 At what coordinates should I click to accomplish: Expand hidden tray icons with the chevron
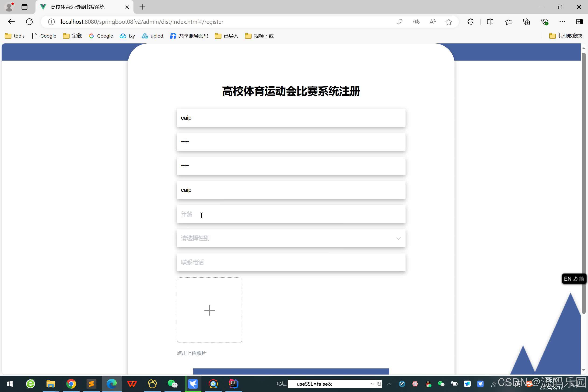coord(389,384)
